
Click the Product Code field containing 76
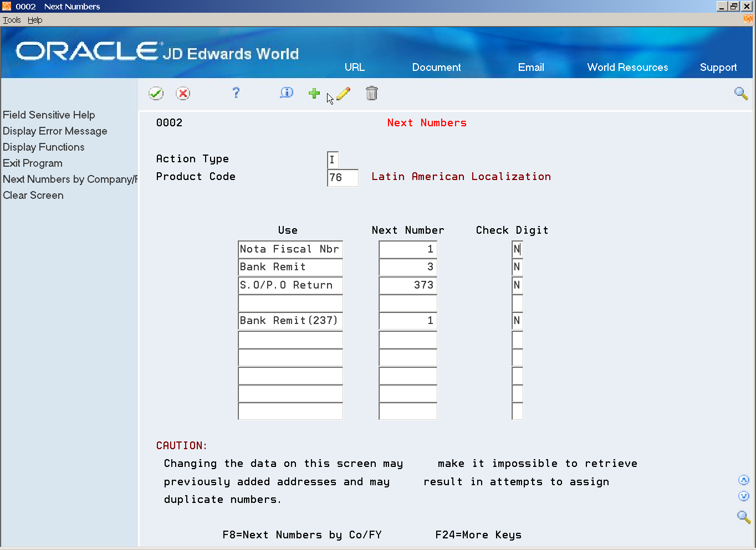point(343,177)
